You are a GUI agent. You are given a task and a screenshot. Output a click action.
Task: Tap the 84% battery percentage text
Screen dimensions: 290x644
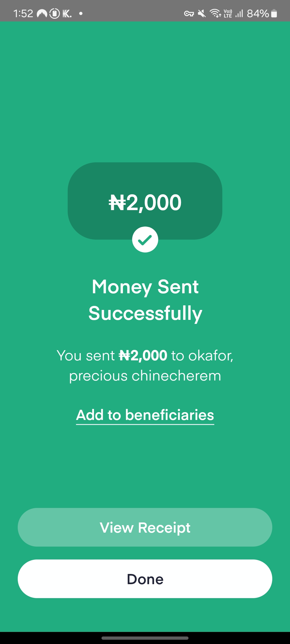coord(258,13)
